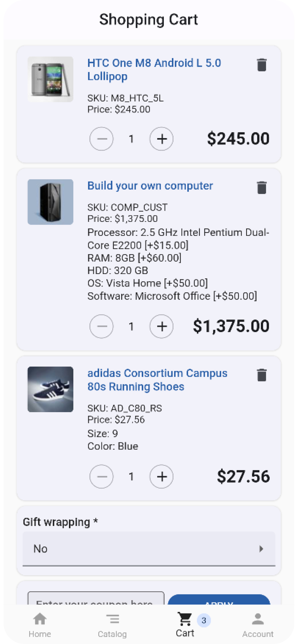Increase HTC One M8 quantity

point(162,139)
